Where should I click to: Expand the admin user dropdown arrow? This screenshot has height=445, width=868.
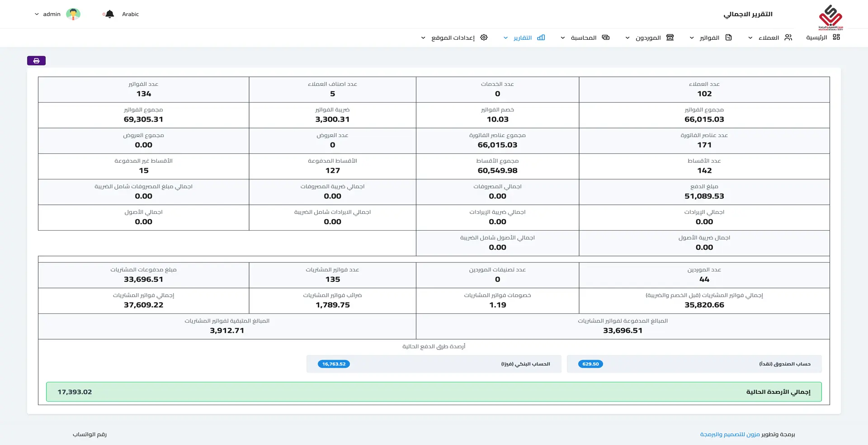37,14
